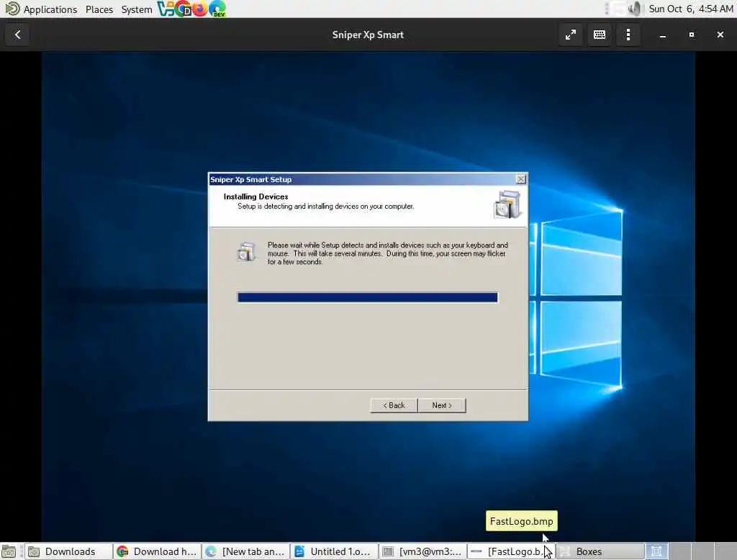Switch to the FastLogo.bmp taskbar window
This screenshot has height=560, width=737.
pyautogui.click(x=512, y=551)
